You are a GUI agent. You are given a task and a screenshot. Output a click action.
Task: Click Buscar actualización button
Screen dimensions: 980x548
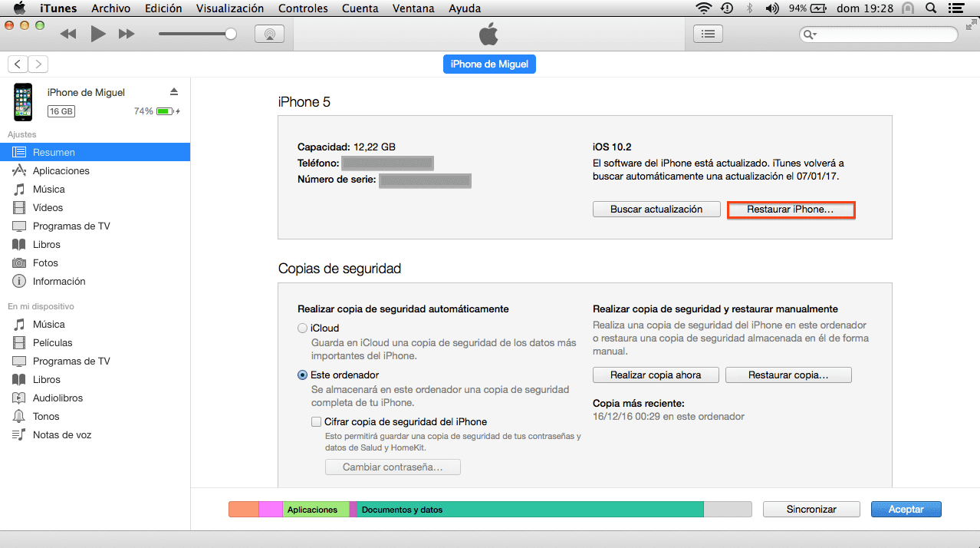click(656, 209)
